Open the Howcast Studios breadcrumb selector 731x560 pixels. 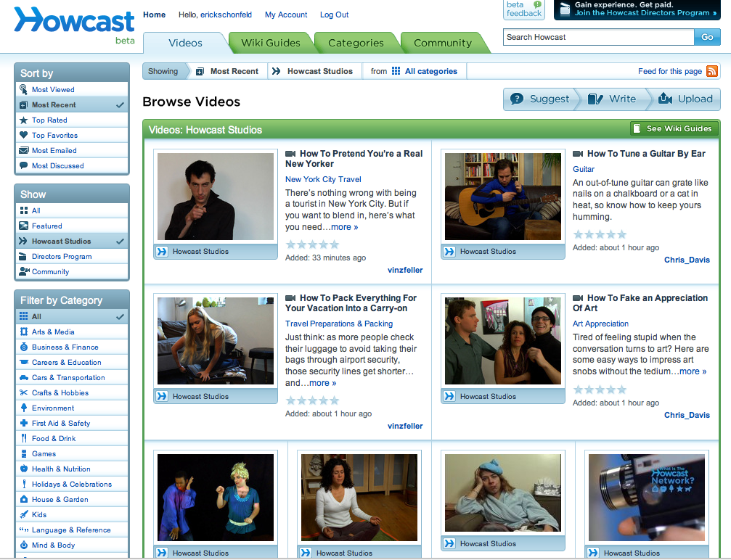312,71
